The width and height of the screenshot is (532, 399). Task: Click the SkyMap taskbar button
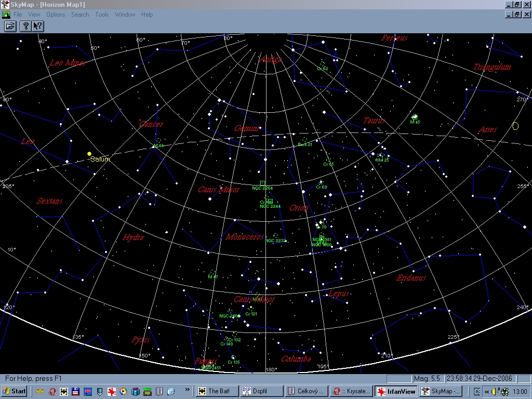441,392
